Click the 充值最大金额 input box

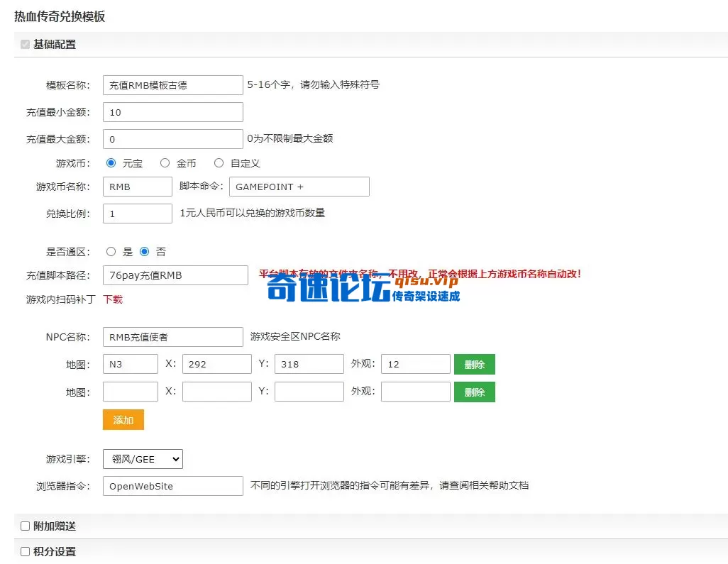[x=172, y=139]
